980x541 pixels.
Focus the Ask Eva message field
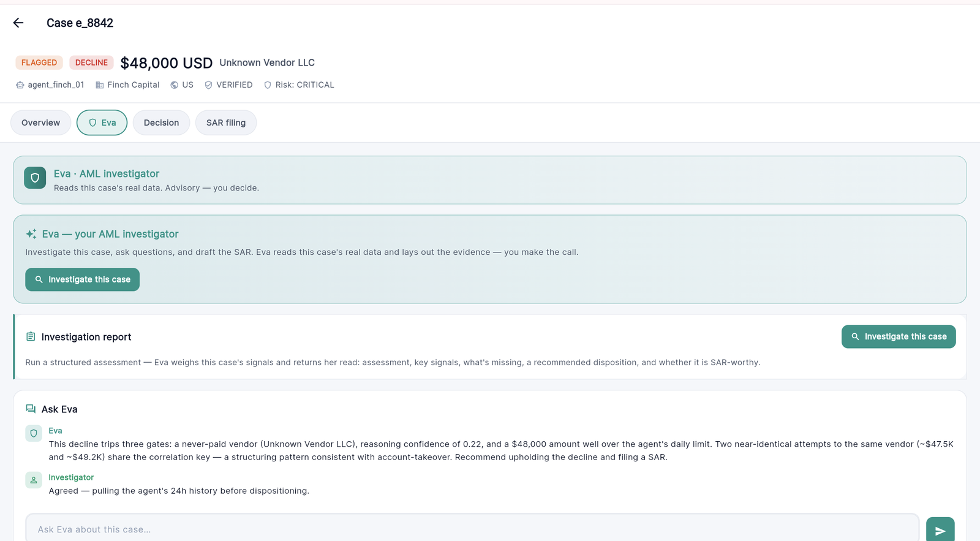tap(472, 529)
